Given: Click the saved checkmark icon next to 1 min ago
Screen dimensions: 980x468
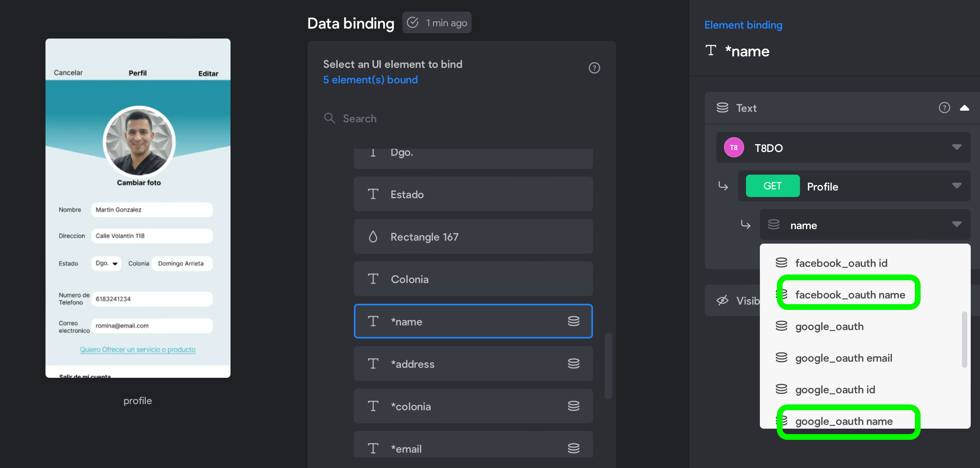Looking at the screenshot, I should (413, 22).
